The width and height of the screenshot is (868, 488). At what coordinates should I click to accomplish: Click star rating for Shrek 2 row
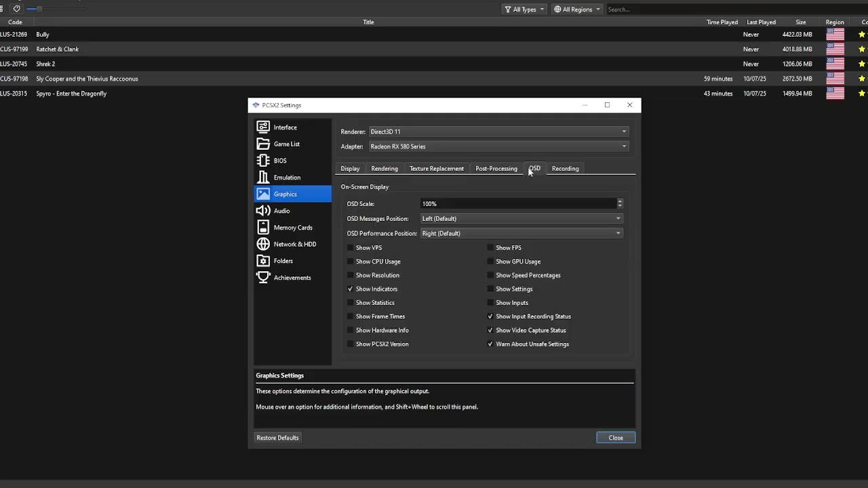pos(863,64)
